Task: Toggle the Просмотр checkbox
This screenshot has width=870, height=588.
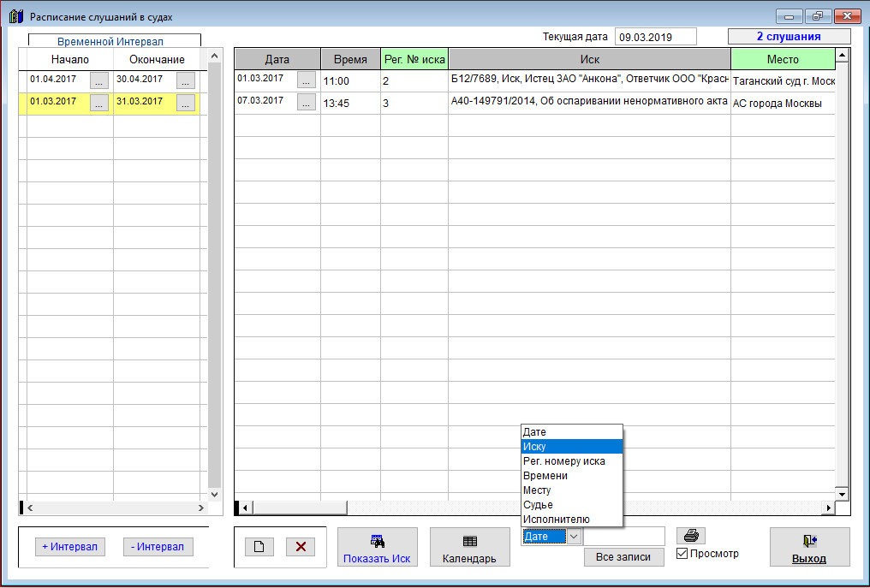Action: tap(682, 554)
